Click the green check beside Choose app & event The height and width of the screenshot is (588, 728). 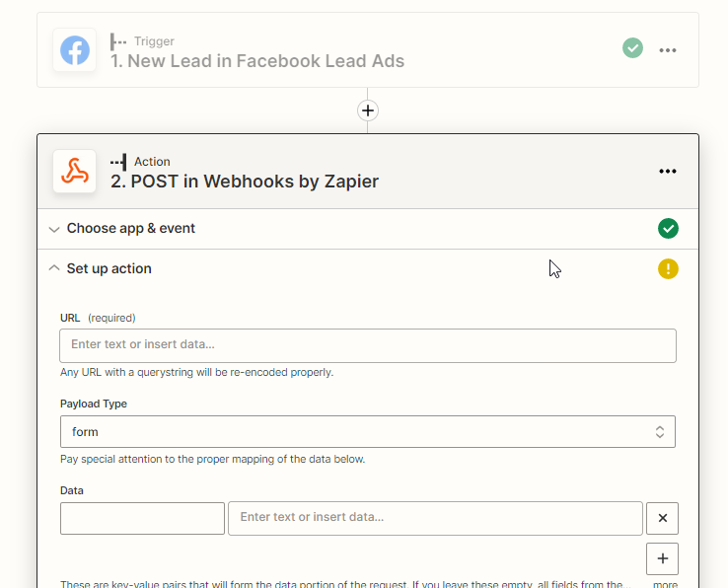(x=669, y=229)
